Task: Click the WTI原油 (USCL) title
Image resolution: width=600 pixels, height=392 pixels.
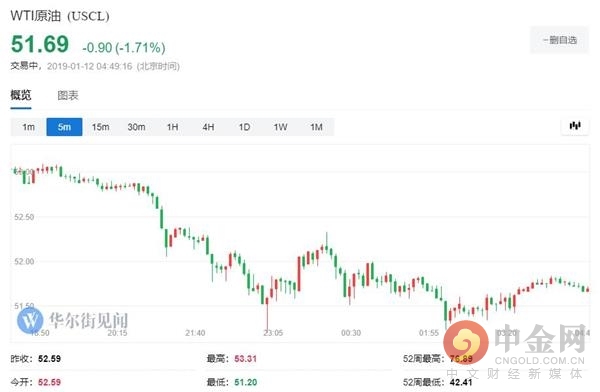Action: 60,16
